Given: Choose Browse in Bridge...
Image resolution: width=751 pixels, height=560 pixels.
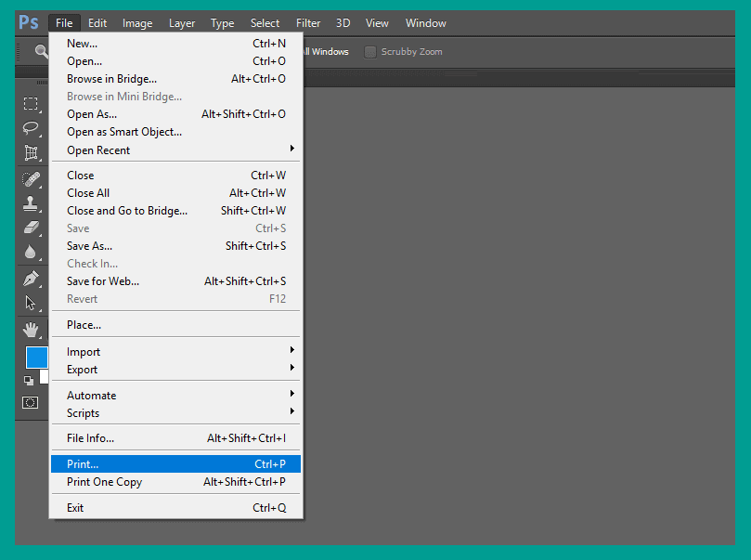Looking at the screenshot, I should 175,79.
